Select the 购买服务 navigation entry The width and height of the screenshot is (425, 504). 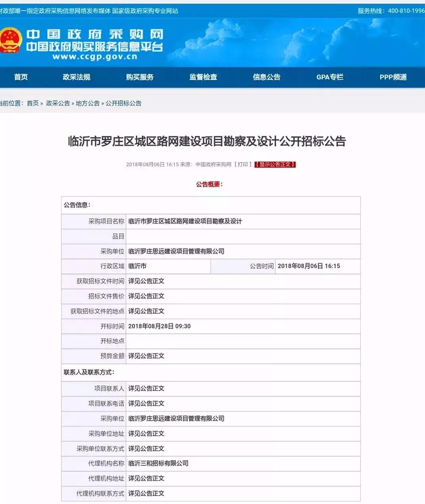140,77
